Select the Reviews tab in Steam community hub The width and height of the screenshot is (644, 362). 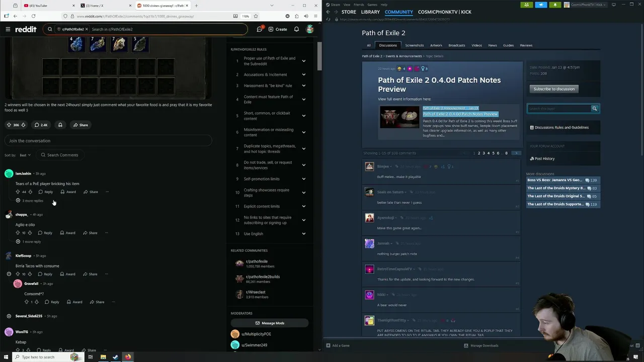(x=526, y=45)
